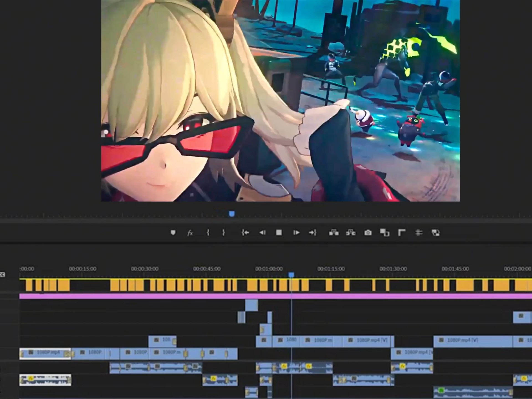Click the 00:01:45:00 ruler timestamp
Viewport: 532px width, 399px height.
tap(455, 269)
